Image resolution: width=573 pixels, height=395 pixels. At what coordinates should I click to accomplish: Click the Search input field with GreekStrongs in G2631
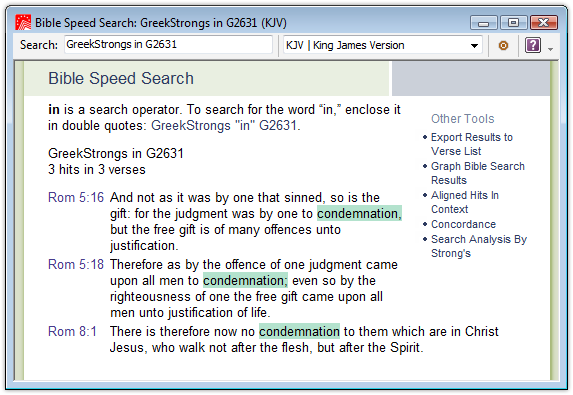[x=168, y=45]
